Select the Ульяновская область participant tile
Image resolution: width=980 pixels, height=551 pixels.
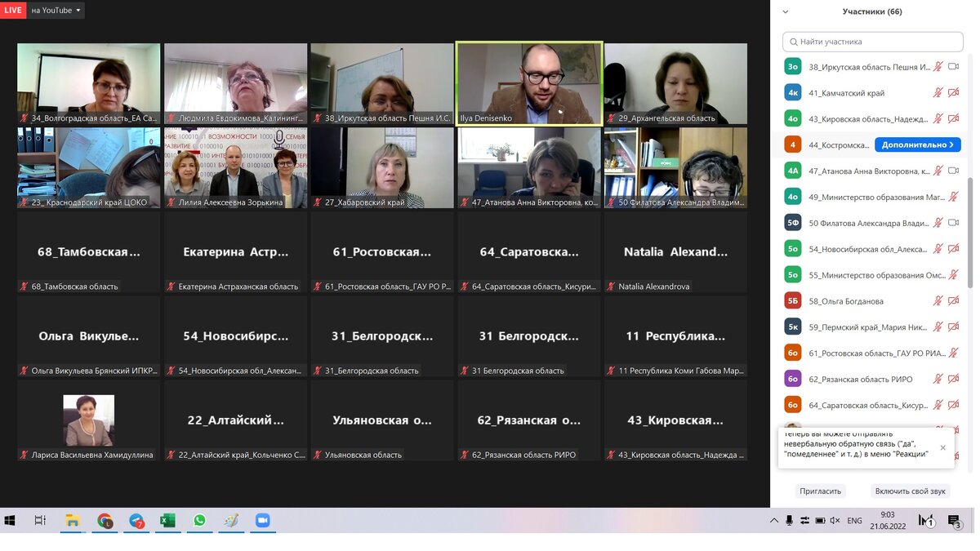[382, 420]
